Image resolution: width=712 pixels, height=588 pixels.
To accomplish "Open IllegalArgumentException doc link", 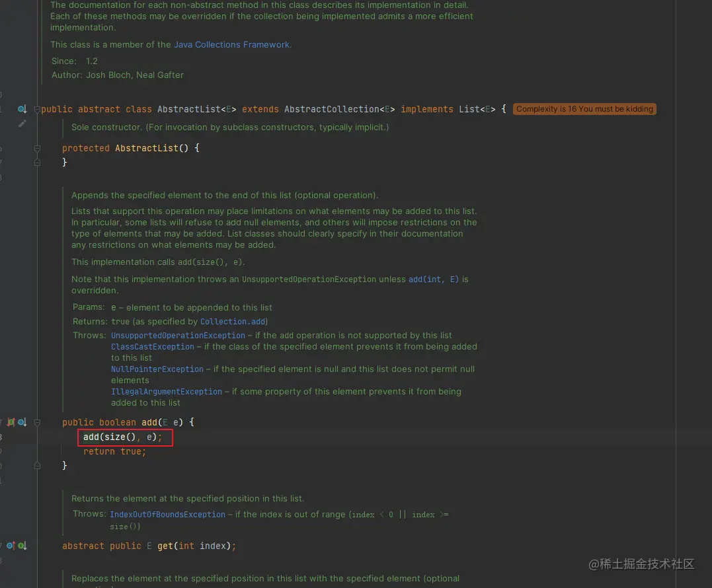I will coord(167,391).
